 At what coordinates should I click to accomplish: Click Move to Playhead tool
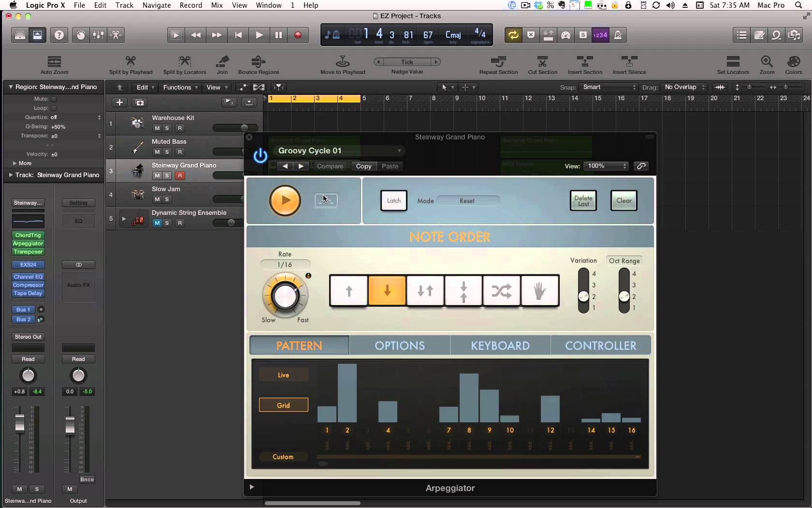coord(343,65)
